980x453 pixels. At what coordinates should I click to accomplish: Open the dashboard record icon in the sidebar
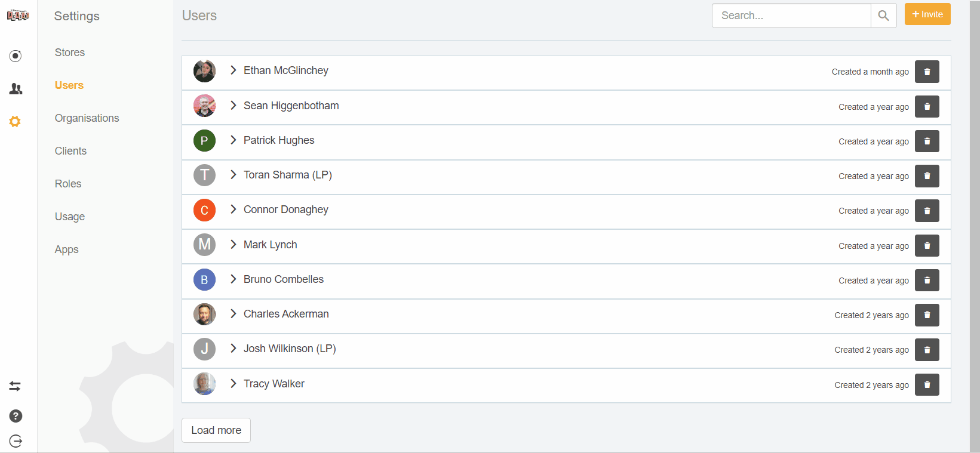coord(15,56)
